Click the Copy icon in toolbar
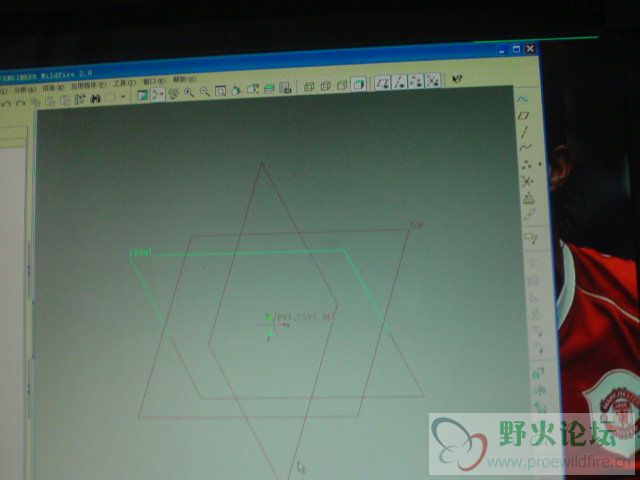Image resolution: width=640 pixels, height=480 pixels. (36, 102)
